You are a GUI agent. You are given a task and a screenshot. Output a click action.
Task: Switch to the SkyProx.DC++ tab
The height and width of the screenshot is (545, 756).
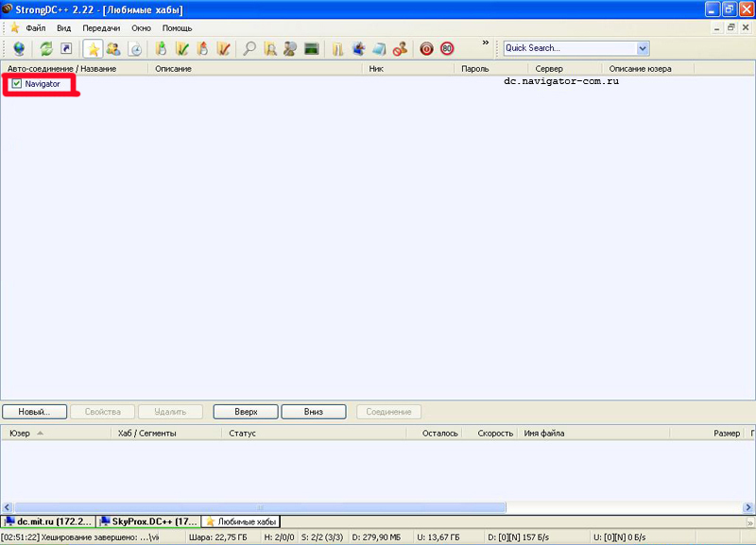(x=148, y=521)
